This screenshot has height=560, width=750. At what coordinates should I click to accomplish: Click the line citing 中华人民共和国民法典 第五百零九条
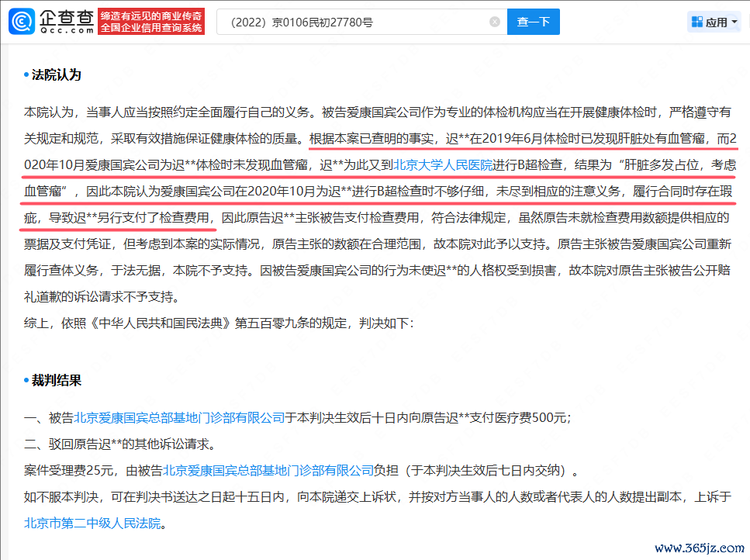tap(219, 323)
